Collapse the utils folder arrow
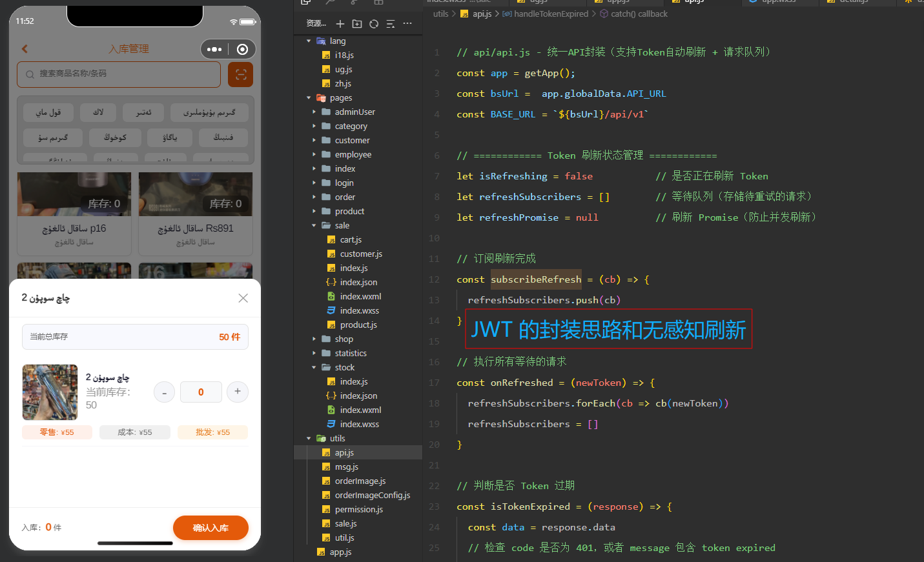This screenshot has width=924, height=562. click(x=309, y=439)
